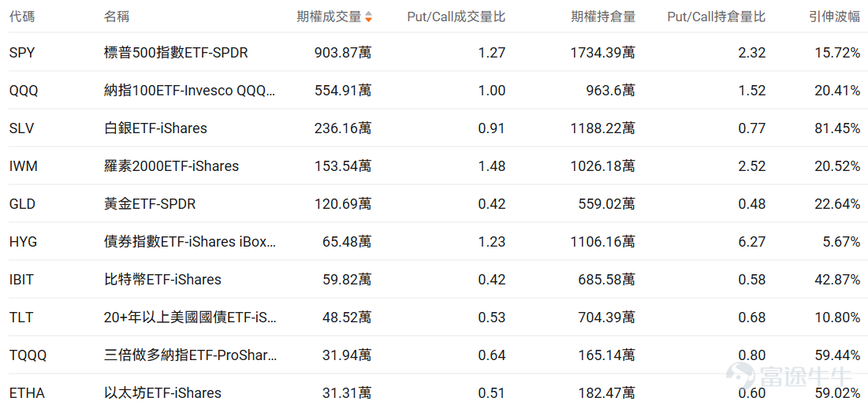
Task: Click the option volume 31.31萬
Action: 347,393
